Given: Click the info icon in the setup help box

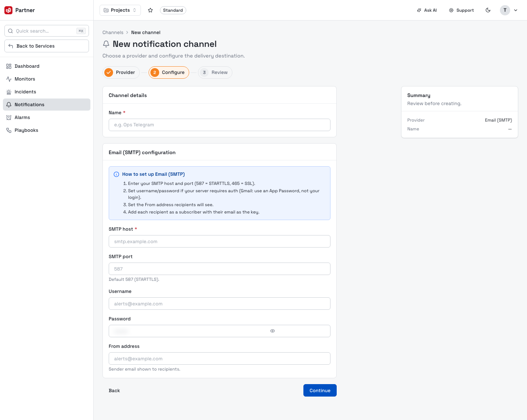Looking at the screenshot, I should click(116, 174).
